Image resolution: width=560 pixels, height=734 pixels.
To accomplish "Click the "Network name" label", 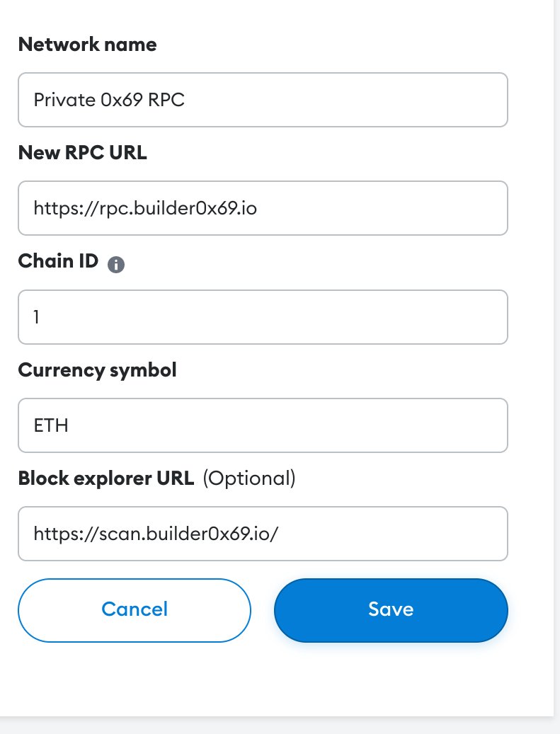I will (88, 45).
